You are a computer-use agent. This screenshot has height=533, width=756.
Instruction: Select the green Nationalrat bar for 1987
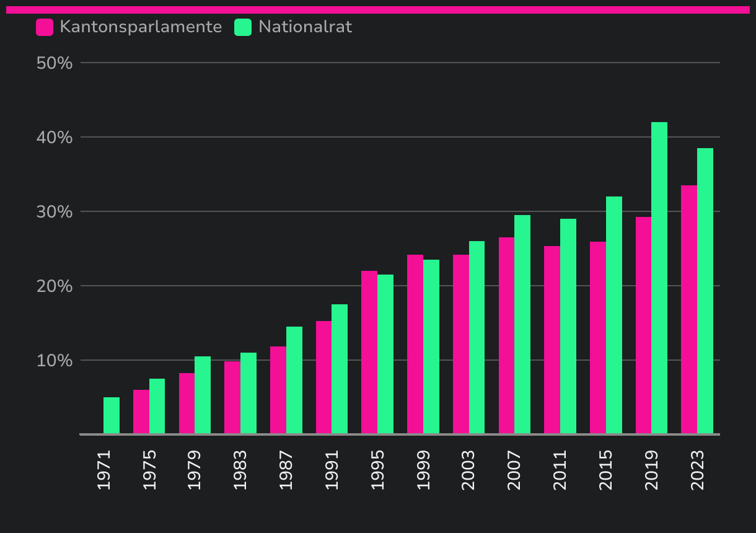pos(294,380)
